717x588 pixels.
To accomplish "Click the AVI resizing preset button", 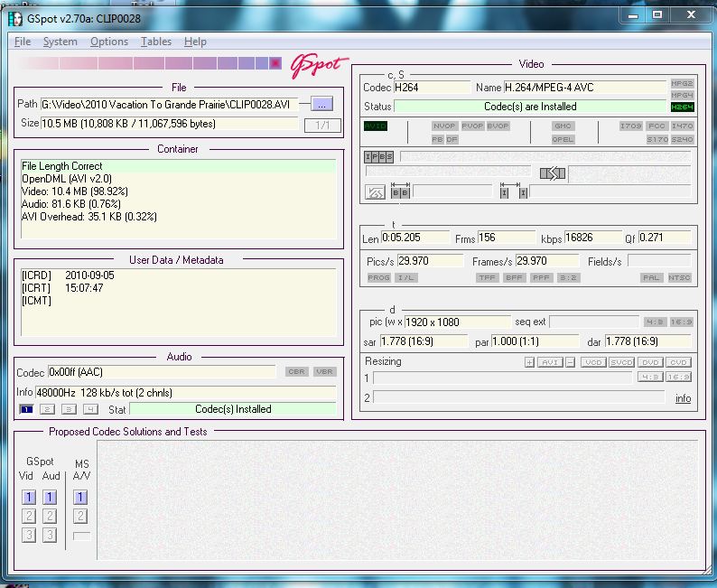I will (549, 362).
